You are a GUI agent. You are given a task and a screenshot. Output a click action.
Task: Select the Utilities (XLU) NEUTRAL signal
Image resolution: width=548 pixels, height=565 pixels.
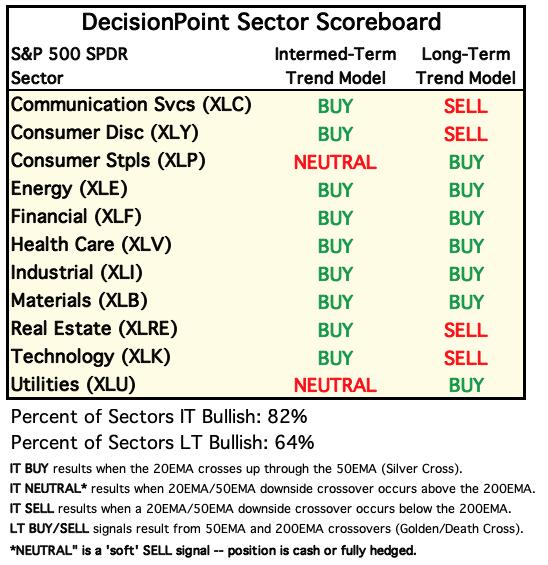coord(335,385)
